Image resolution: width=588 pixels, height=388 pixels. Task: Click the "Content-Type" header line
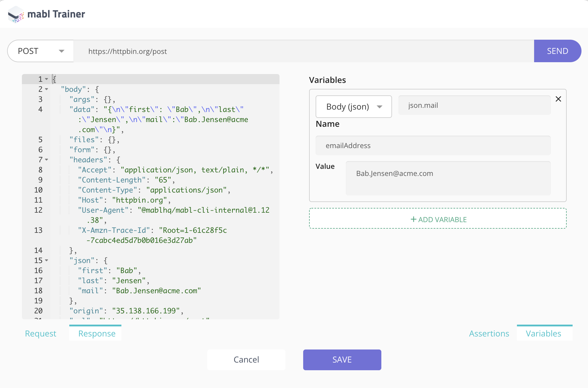[x=154, y=190]
